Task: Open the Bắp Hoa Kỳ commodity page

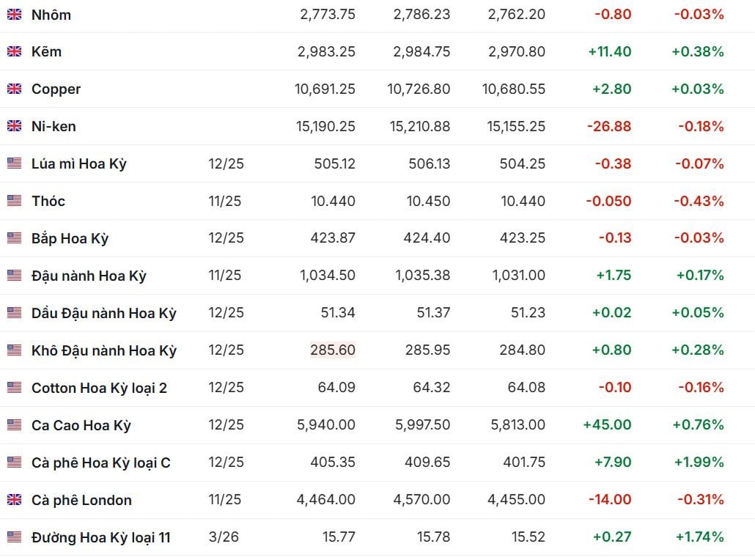Action: point(70,239)
